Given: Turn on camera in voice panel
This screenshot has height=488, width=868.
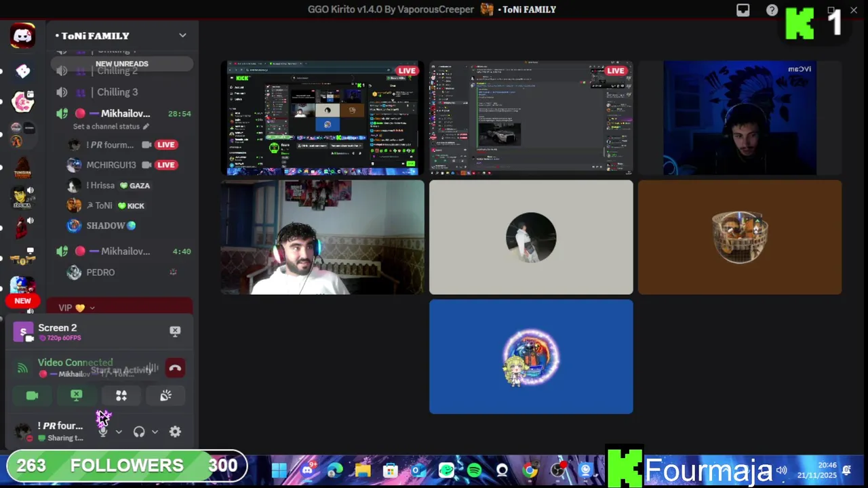Looking at the screenshot, I should pos(32,396).
